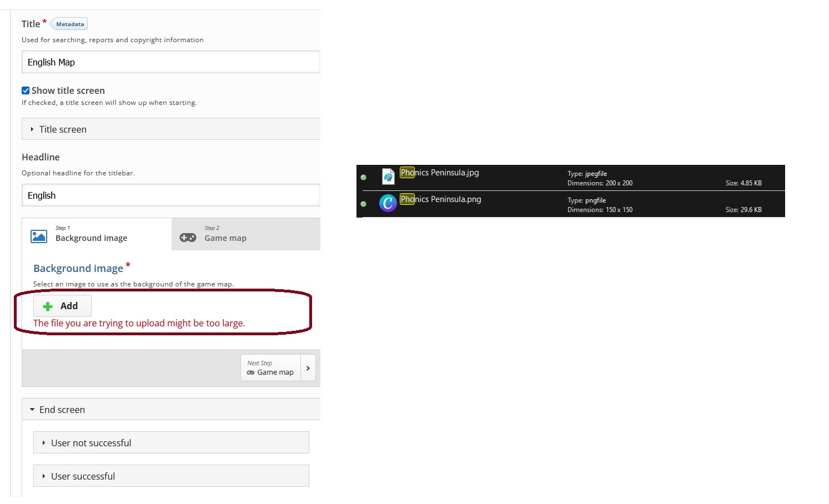Click the upload error message text
Image resolution: width=829 pixels, height=504 pixels.
[x=139, y=323]
